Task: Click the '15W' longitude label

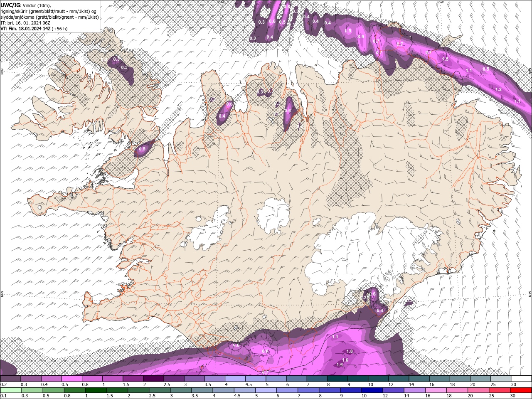Action: pos(441,2)
